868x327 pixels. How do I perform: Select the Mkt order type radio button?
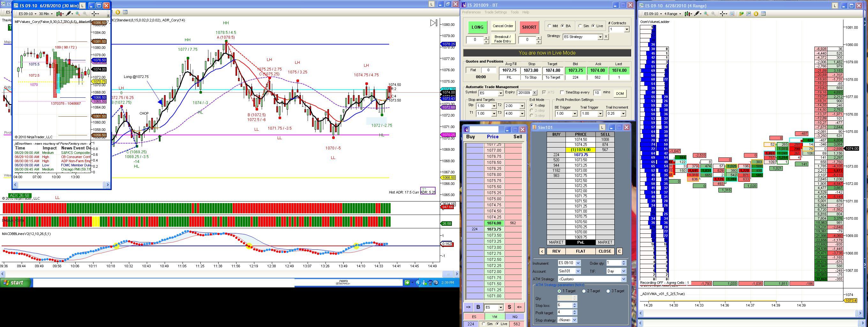click(x=550, y=26)
